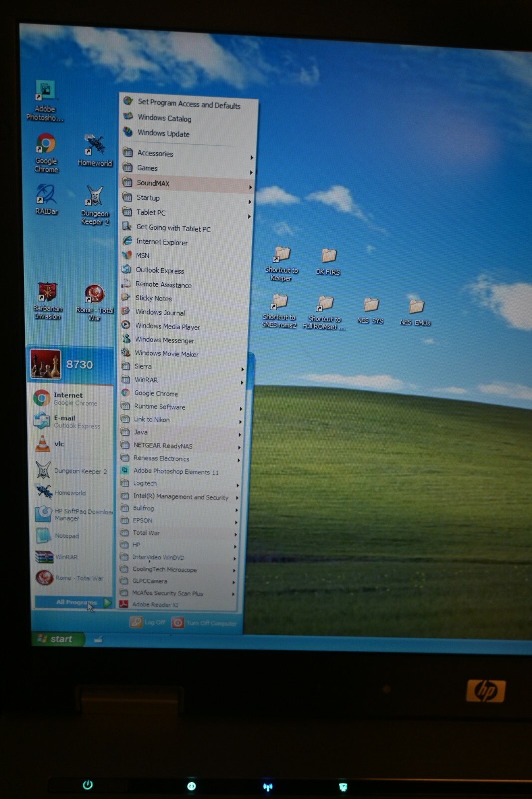Click Log Off button
The width and height of the screenshot is (532, 799).
(x=148, y=622)
